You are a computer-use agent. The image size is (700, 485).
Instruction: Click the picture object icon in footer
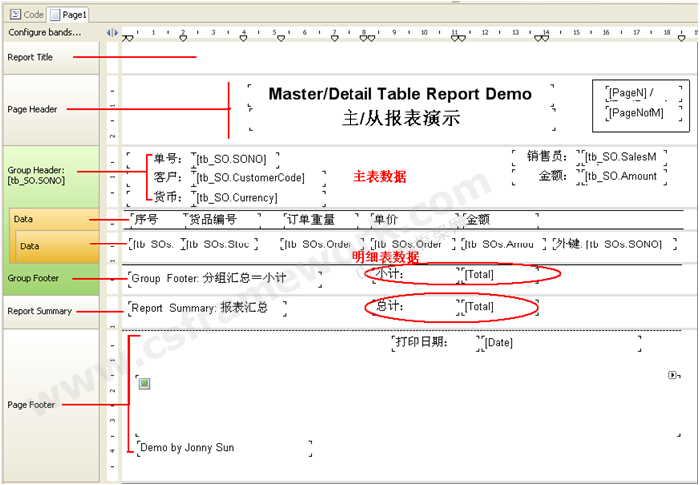coord(144,384)
